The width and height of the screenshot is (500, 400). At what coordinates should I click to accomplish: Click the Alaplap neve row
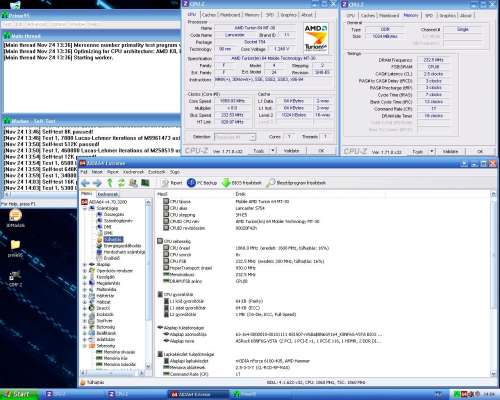(x=272, y=341)
